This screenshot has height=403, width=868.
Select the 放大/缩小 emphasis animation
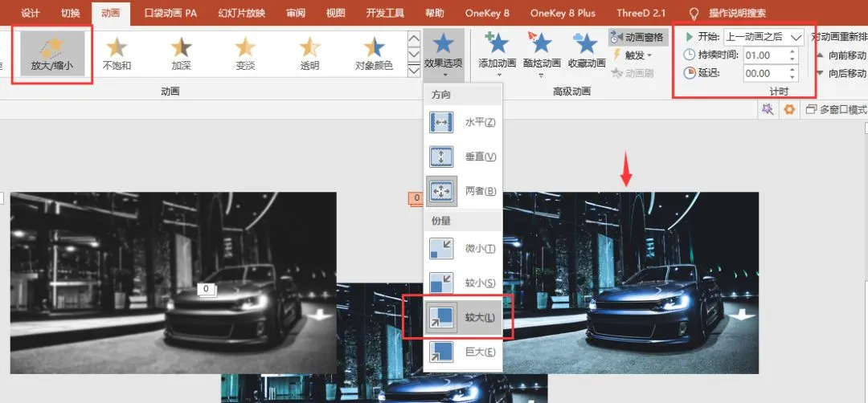tap(52, 54)
